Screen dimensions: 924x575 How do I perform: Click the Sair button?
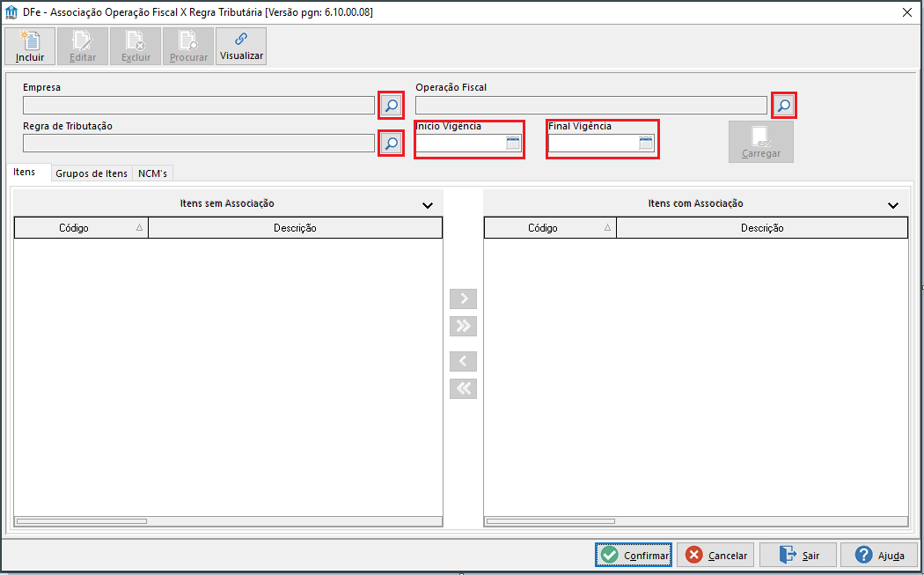click(798, 555)
